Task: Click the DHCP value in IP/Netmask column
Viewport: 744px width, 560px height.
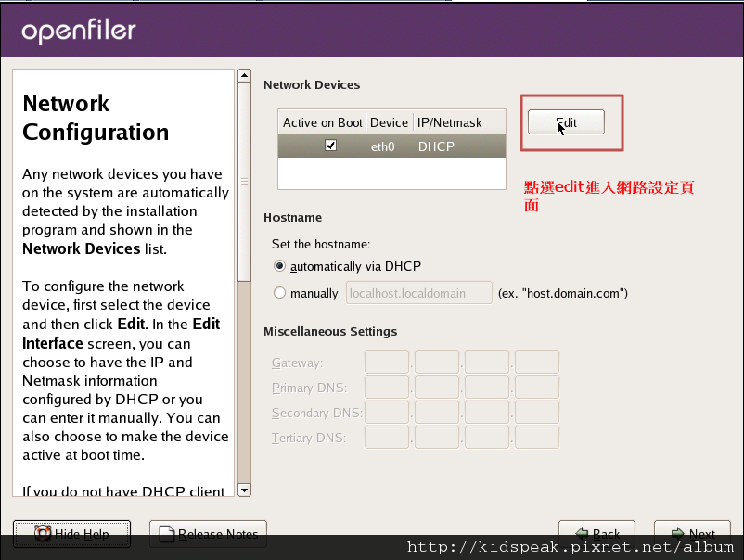Action: pos(436,146)
